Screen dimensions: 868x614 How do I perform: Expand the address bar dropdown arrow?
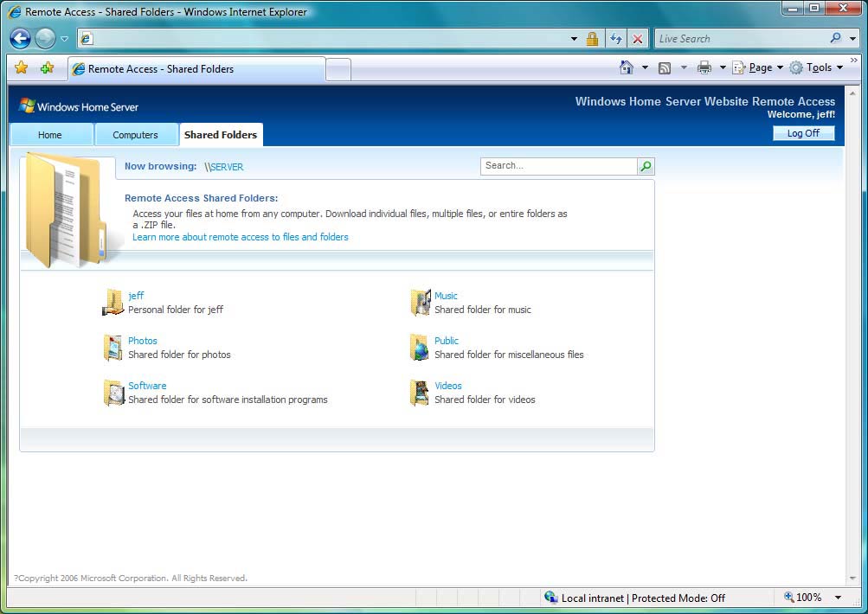(574, 39)
